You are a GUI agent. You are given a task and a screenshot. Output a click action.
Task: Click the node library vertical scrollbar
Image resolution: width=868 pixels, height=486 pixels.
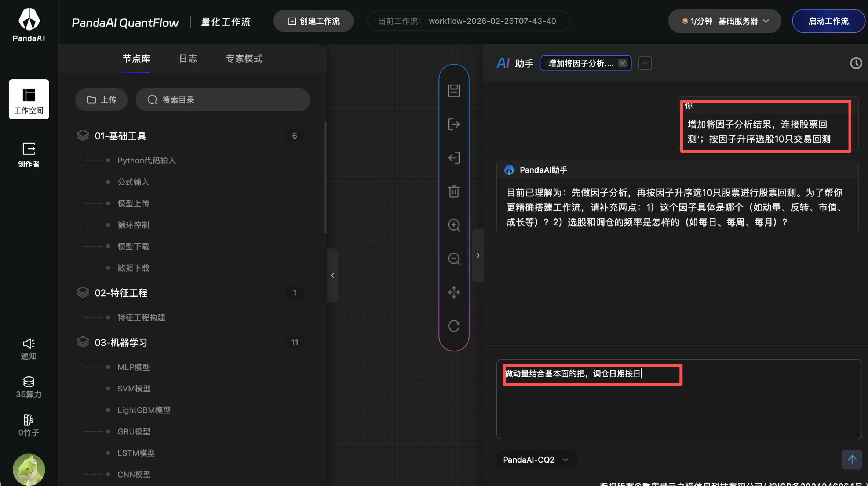325,178
